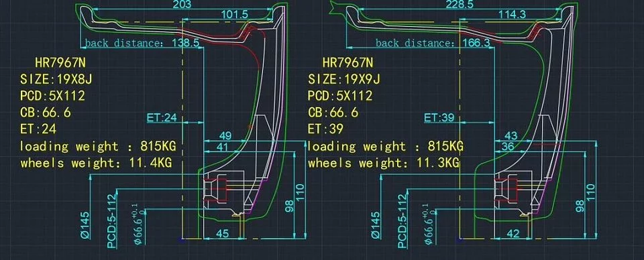Select the 45 dimension at bottom left
Screen dimensions: 644x260
tap(222, 234)
